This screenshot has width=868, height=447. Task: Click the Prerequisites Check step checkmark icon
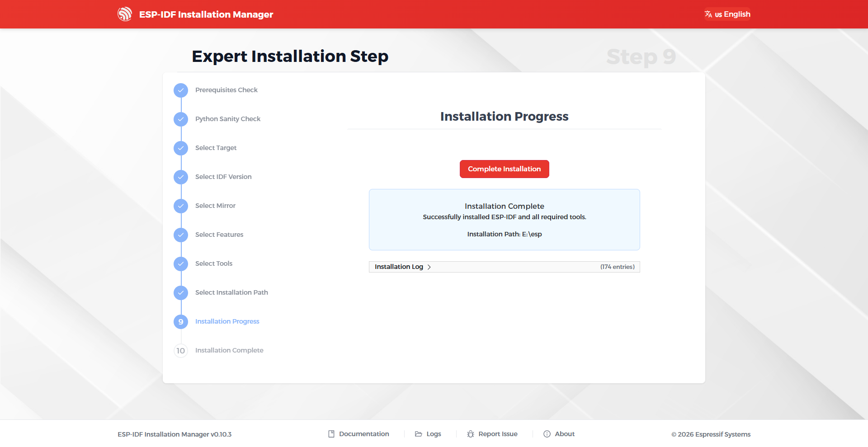click(x=181, y=90)
